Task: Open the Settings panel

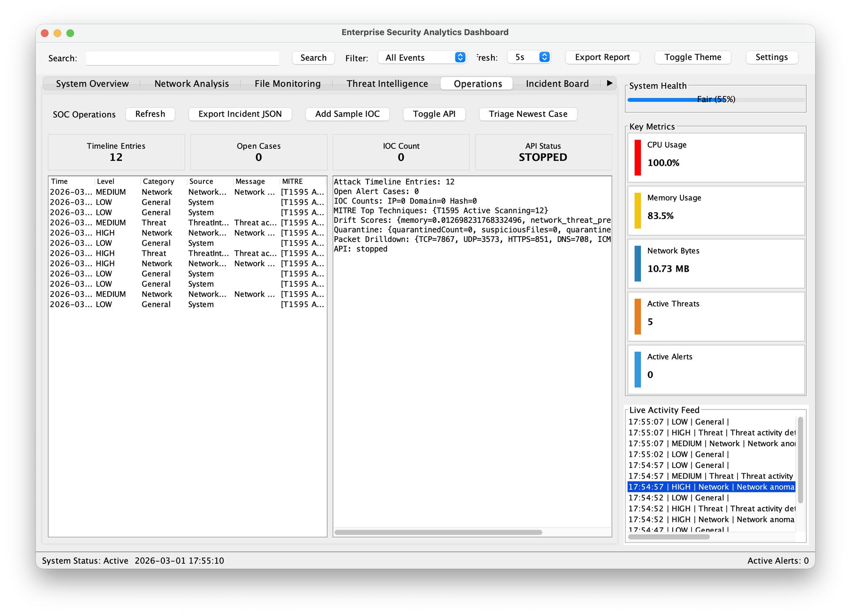Action: tap(771, 57)
